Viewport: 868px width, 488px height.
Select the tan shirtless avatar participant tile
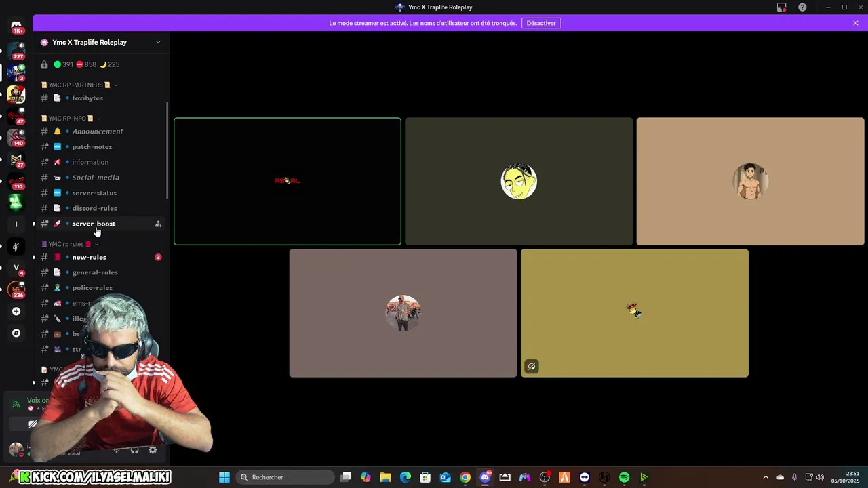750,181
